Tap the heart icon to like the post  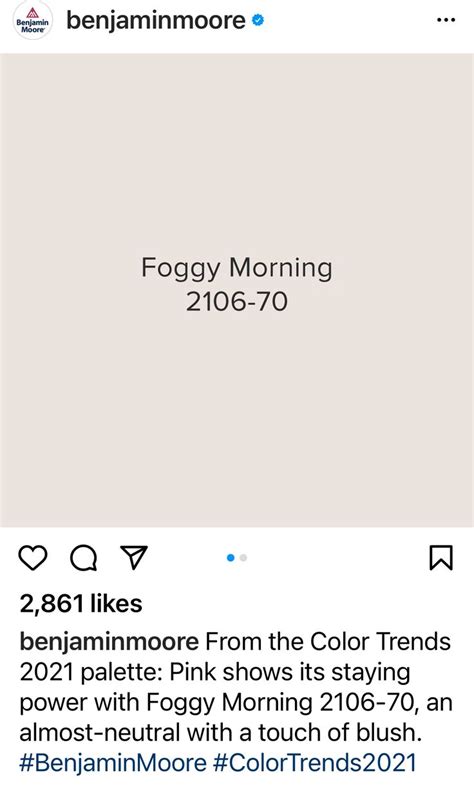point(33,557)
